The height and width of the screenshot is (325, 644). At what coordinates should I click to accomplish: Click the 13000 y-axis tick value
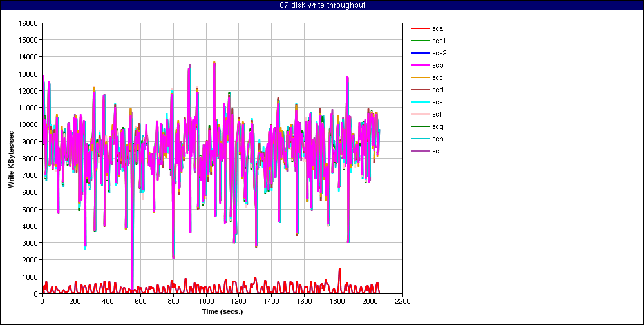(29, 74)
